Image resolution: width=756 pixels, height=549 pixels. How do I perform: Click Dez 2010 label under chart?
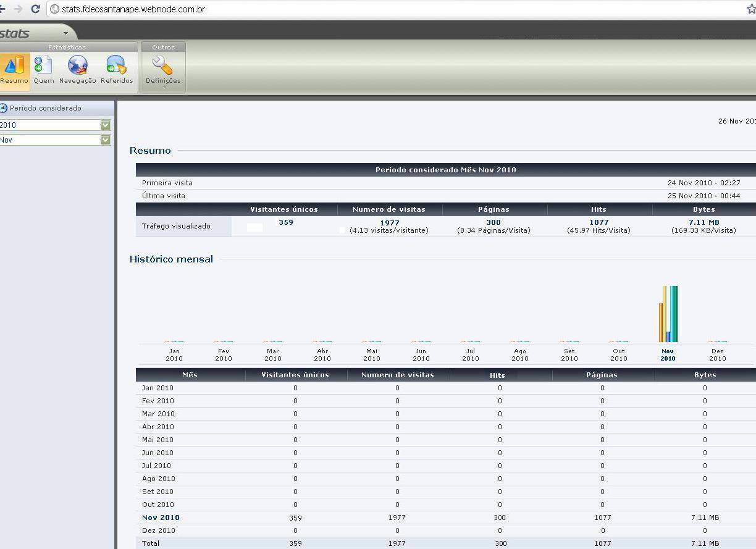717,354
